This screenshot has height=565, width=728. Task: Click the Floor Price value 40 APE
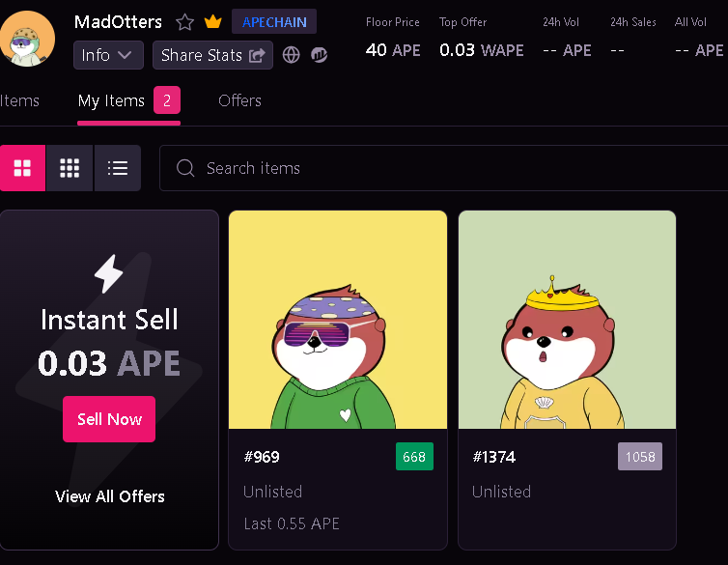click(393, 50)
